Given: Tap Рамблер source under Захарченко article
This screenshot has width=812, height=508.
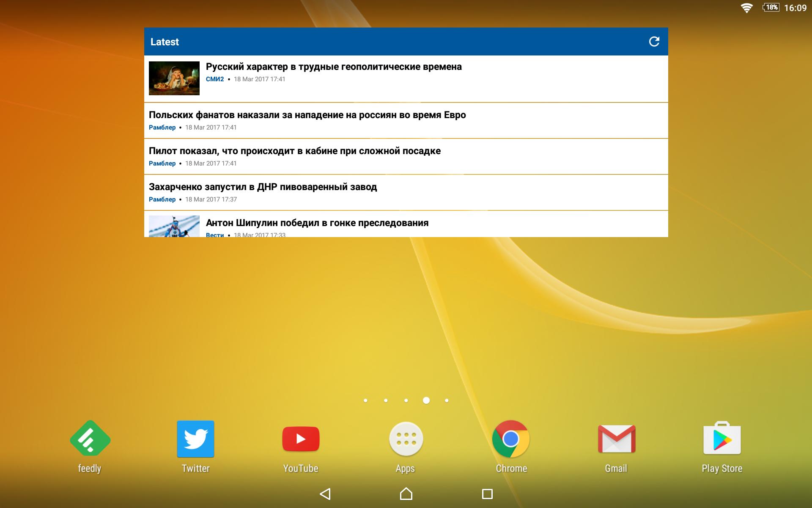Looking at the screenshot, I should coord(162,199).
